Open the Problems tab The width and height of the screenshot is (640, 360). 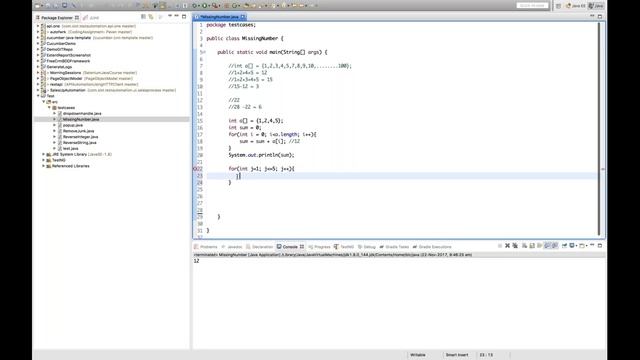coord(206,247)
